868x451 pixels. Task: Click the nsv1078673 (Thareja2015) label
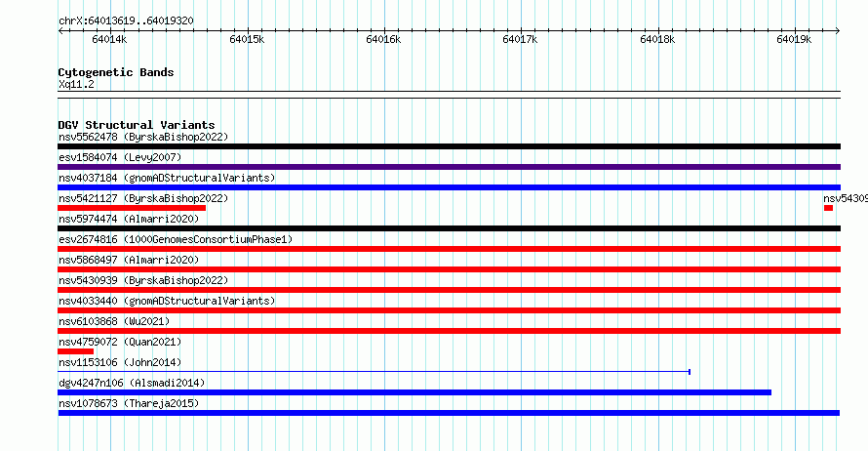click(x=129, y=403)
